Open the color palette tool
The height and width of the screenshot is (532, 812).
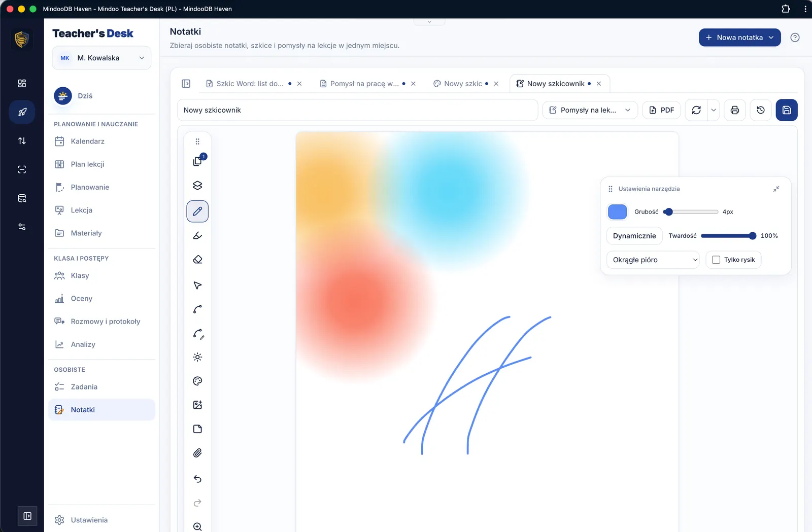point(197,381)
